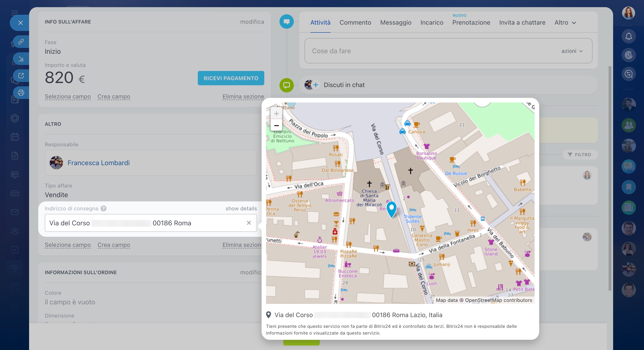Add participant with the plus icon beside Discuti in chat
644x350 pixels.
pos(316,85)
